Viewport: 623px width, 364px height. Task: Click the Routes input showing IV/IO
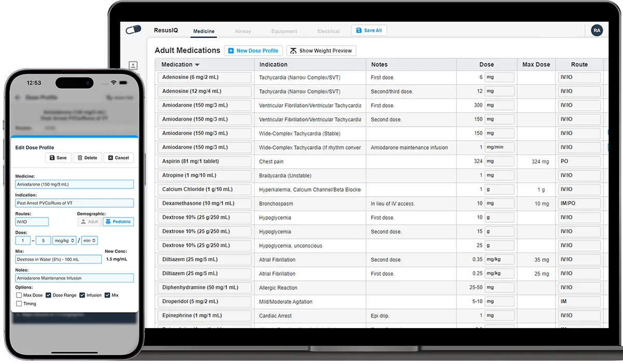(32, 222)
